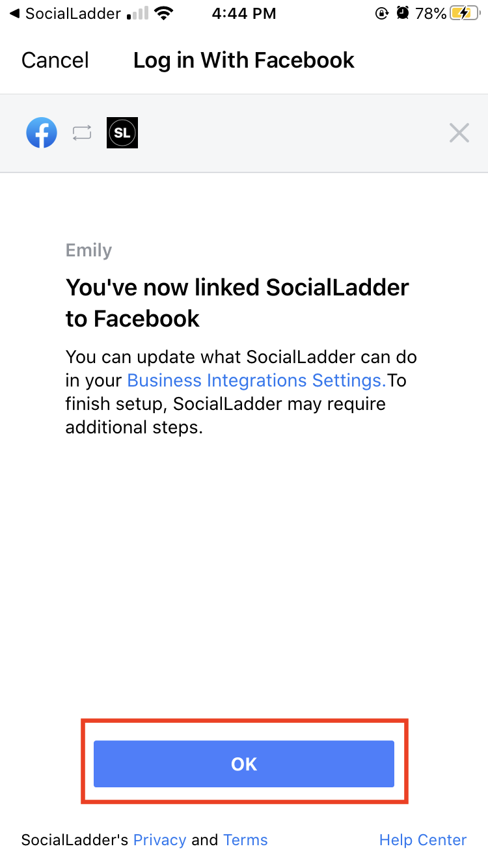Tap the alarm clock status icon
488x868 pixels.
[x=403, y=13]
